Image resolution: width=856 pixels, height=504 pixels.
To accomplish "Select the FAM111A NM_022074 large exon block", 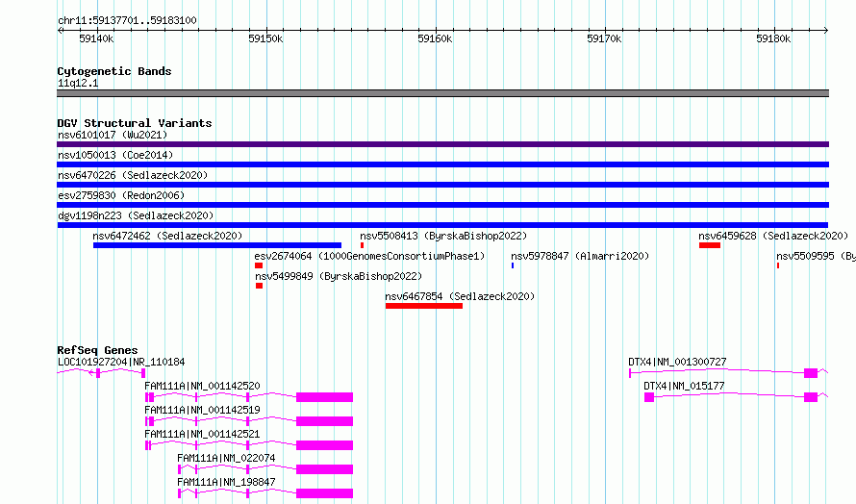I will (324, 469).
